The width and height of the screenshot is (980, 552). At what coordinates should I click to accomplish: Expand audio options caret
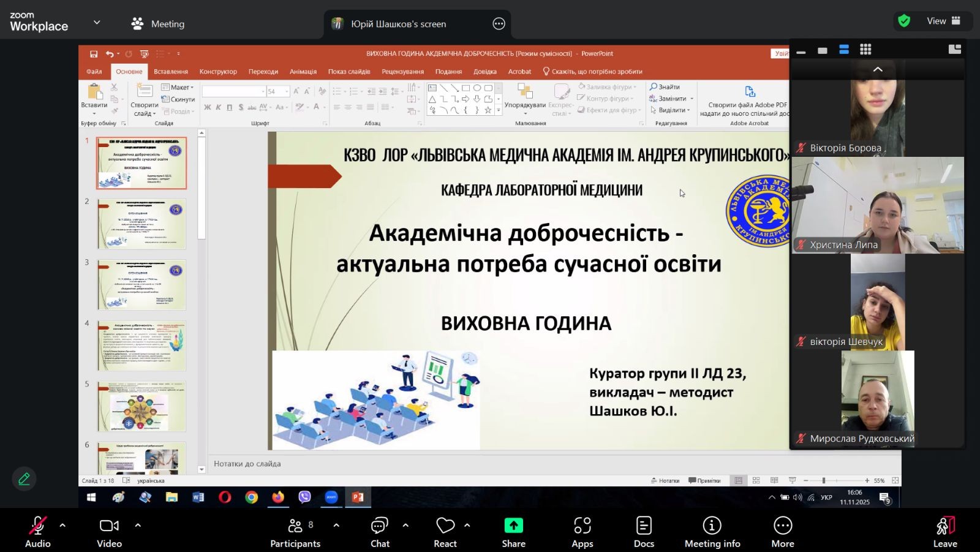(62, 525)
